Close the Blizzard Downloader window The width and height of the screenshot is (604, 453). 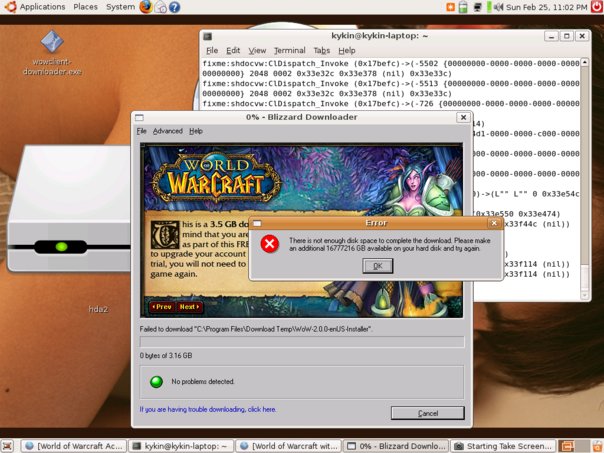[463, 117]
